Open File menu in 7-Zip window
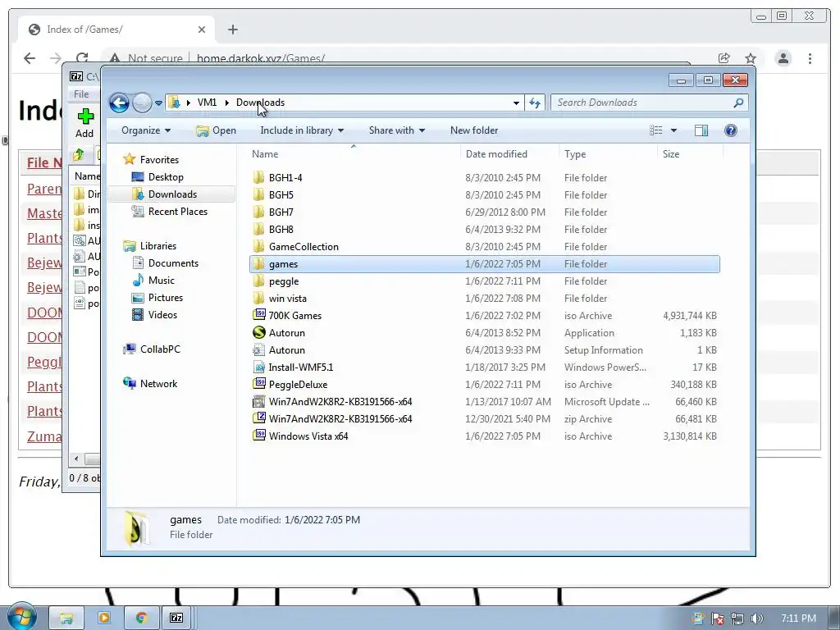This screenshot has width=840, height=630. point(81,94)
